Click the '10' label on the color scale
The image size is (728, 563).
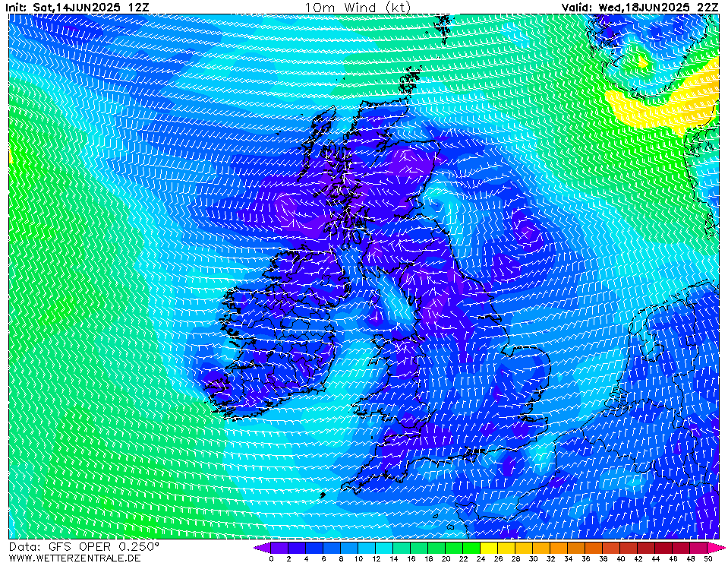(x=358, y=558)
